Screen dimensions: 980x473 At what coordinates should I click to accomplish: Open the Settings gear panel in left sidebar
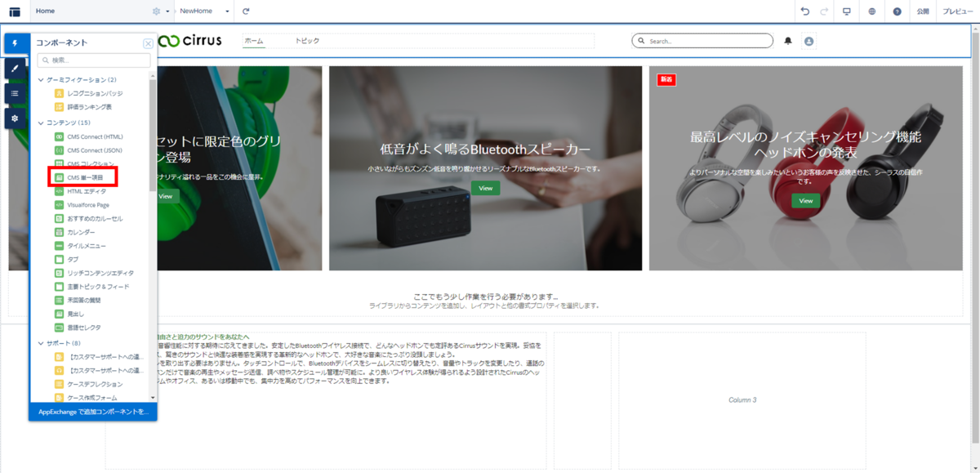pyautogui.click(x=15, y=118)
